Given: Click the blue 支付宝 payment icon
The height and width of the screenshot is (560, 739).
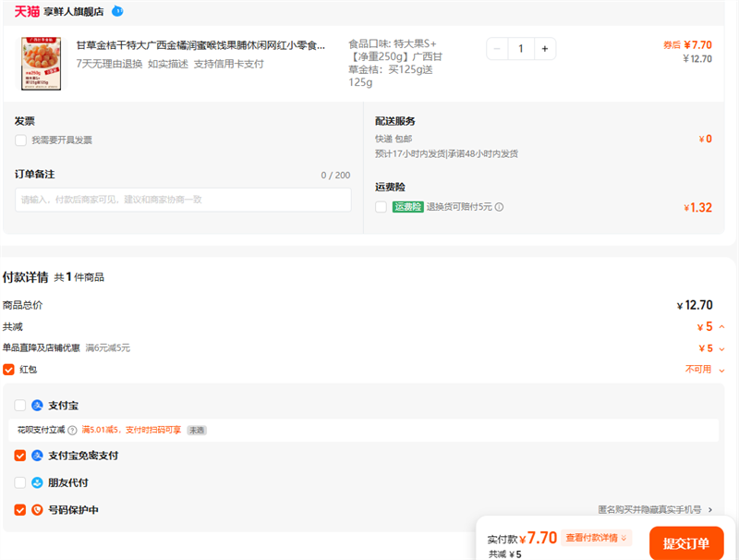Looking at the screenshot, I should pyautogui.click(x=38, y=405).
